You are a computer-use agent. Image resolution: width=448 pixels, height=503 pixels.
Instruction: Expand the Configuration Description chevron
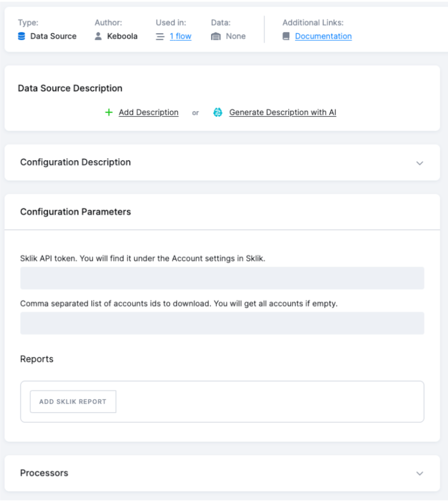pyautogui.click(x=419, y=163)
